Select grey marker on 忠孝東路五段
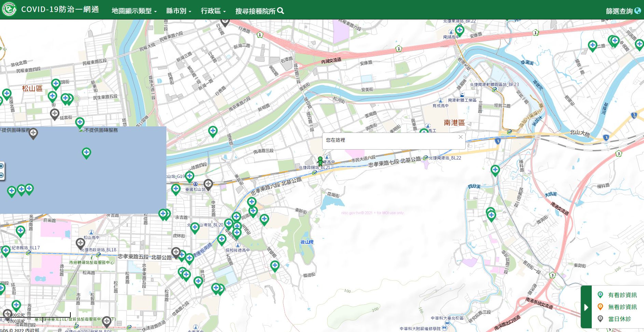Viewport: 644px width, 332px height. tap(176, 253)
